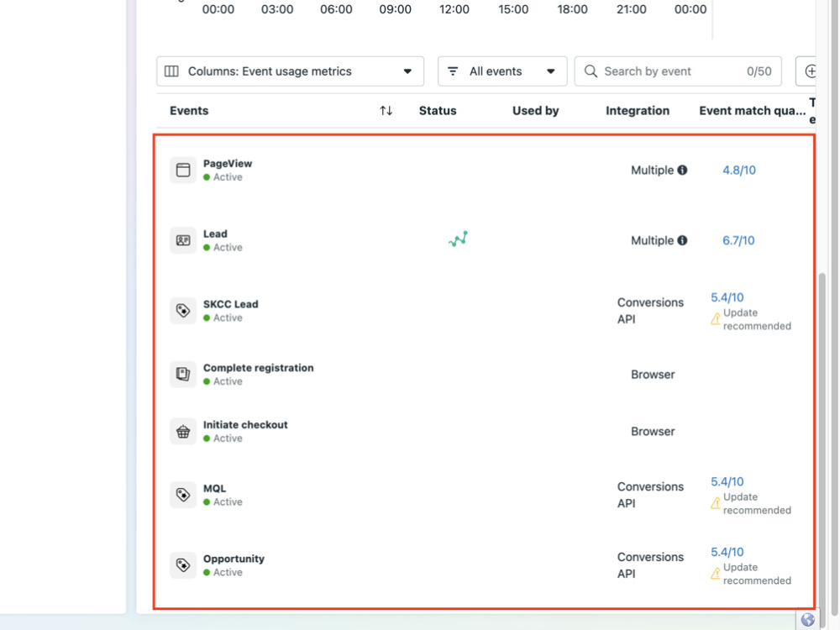This screenshot has height=630, width=840.
Task: Click Browser in Complete registration row
Action: [x=653, y=375]
